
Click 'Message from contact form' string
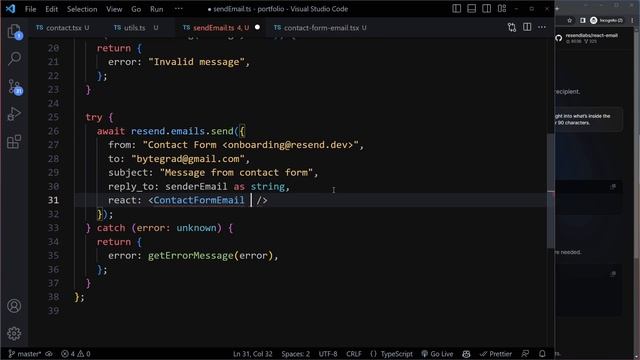236,173
